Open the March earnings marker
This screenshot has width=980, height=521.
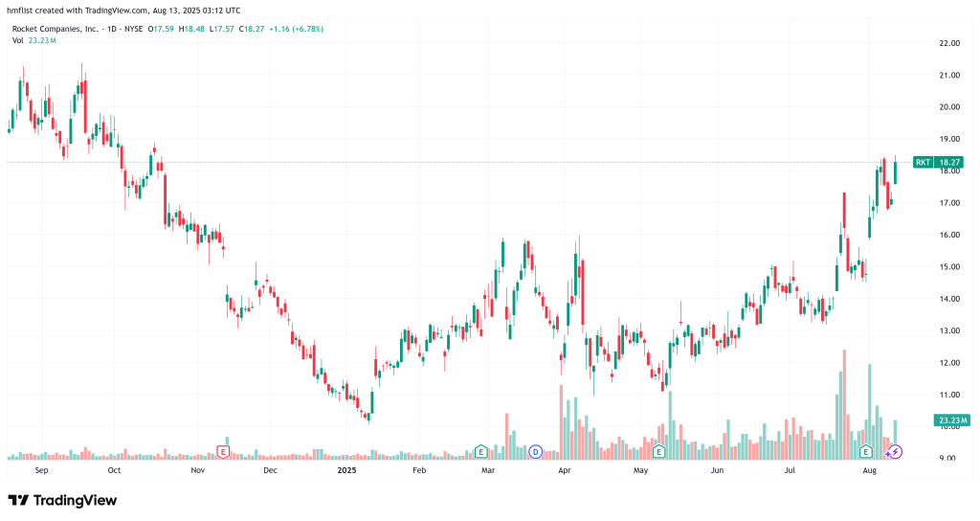tap(481, 450)
